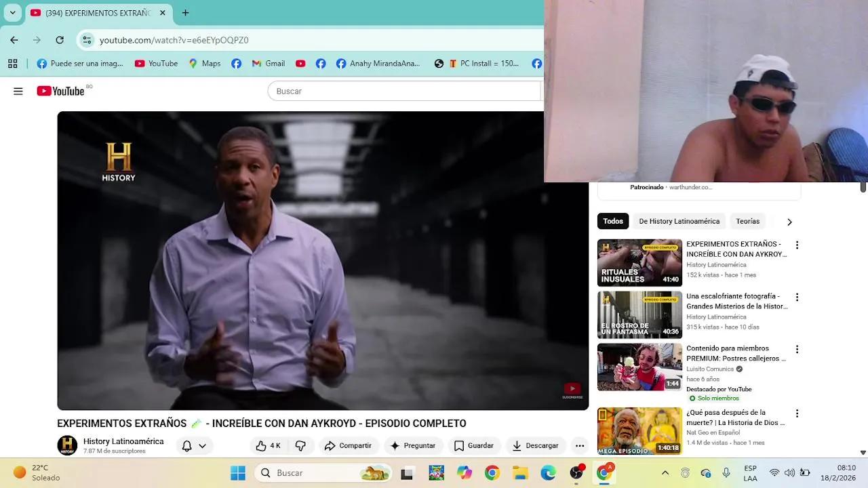Select the Todos filter chip
This screenshot has height=488, width=868.
point(613,222)
